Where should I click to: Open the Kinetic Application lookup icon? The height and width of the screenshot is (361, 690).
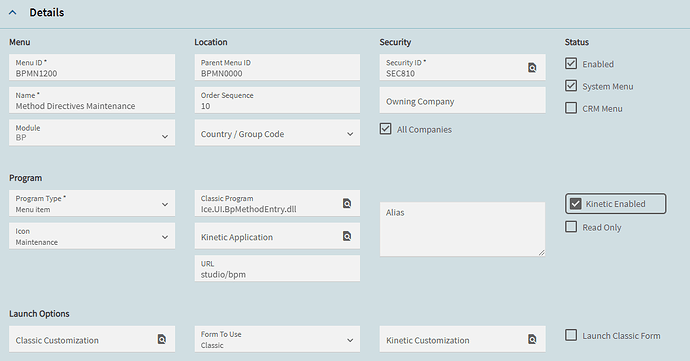347,236
